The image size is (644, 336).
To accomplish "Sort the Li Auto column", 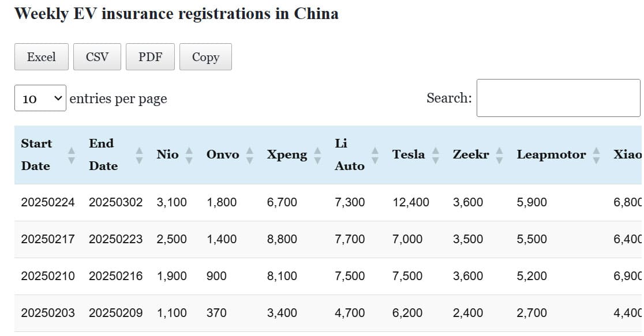I will coord(375,154).
